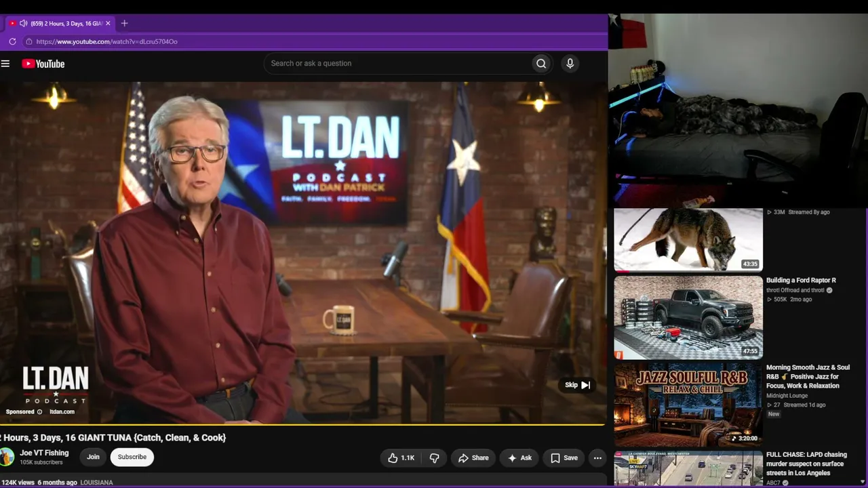Open 'Morning Smooth Jazz & Soul R&B' title
This screenshot has width=868, height=488.
tap(808, 376)
